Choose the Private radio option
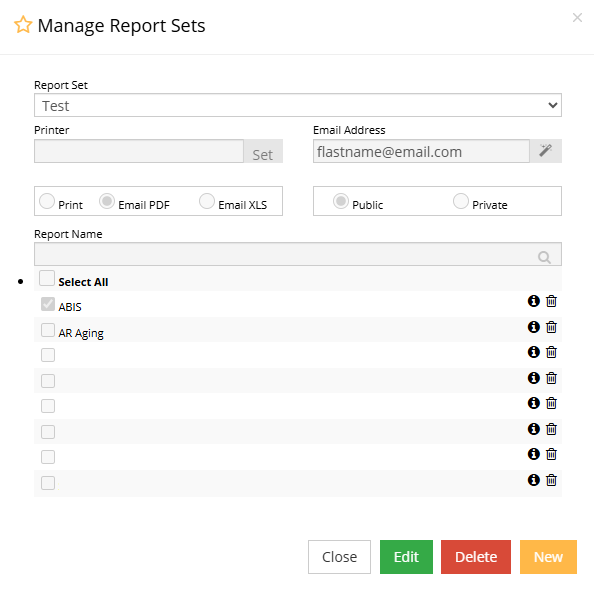 pyautogui.click(x=461, y=201)
